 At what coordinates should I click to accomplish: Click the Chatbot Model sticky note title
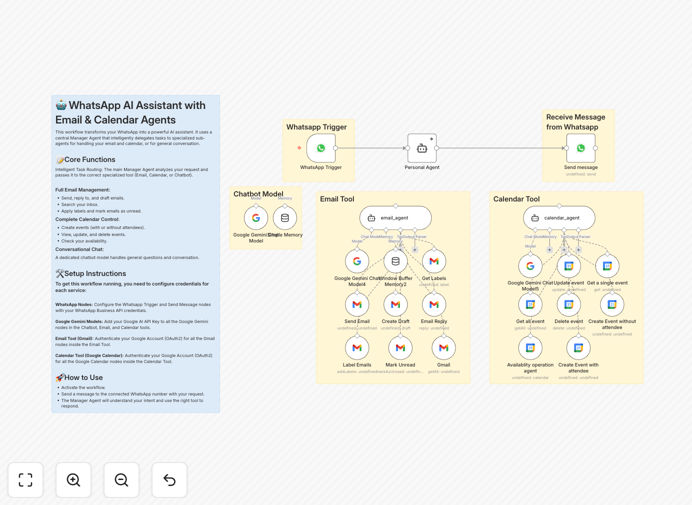click(x=258, y=194)
